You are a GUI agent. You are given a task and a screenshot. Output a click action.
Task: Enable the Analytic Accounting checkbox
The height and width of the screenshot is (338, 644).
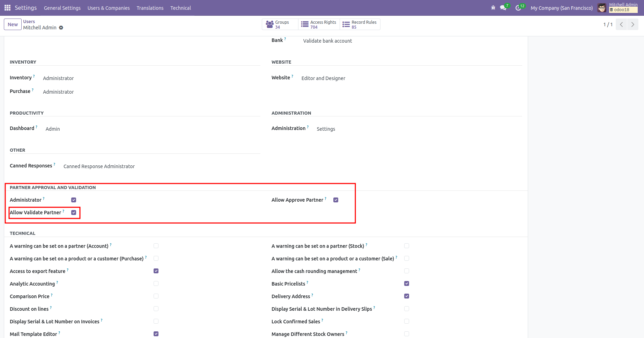[x=156, y=283]
